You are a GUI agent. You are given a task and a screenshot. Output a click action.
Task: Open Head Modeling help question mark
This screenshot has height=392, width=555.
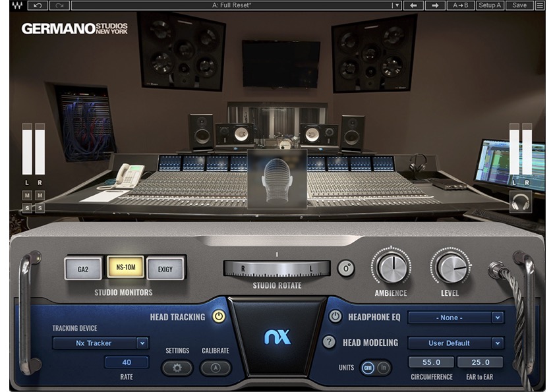329,342
